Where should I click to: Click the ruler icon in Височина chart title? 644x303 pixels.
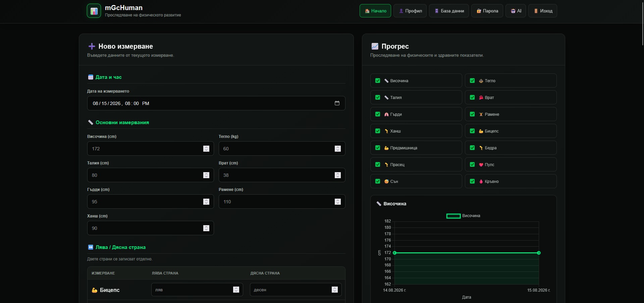pyautogui.click(x=379, y=204)
